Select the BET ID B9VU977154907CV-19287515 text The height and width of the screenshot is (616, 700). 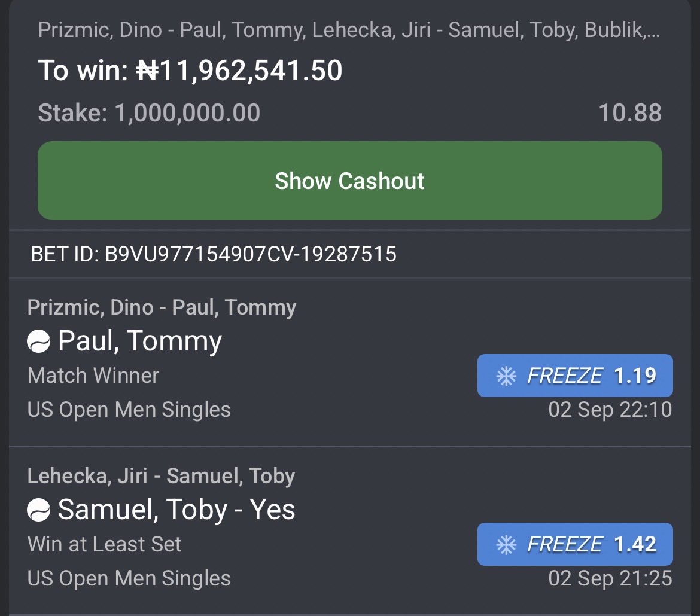pyautogui.click(x=214, y=254)
